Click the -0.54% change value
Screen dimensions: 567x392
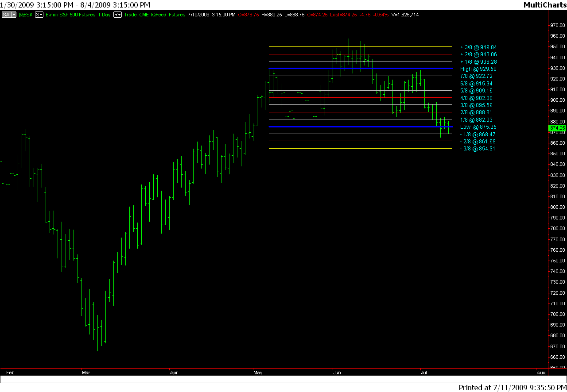381,15
